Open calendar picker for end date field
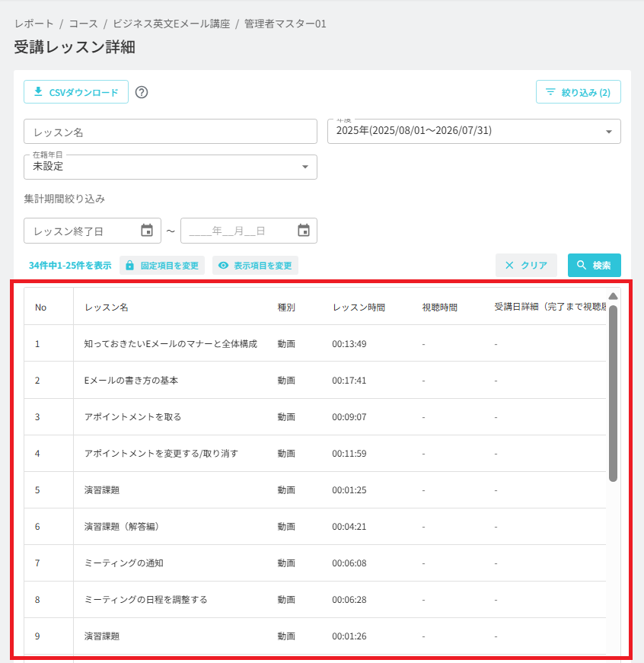This screenshot has height=663, width=644. tap(304, 231)
